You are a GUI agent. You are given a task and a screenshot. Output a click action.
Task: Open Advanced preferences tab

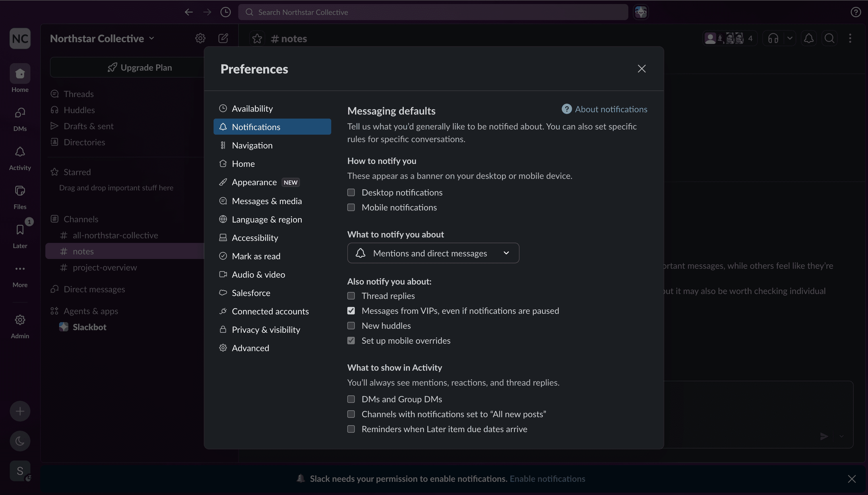coord(272,348)
